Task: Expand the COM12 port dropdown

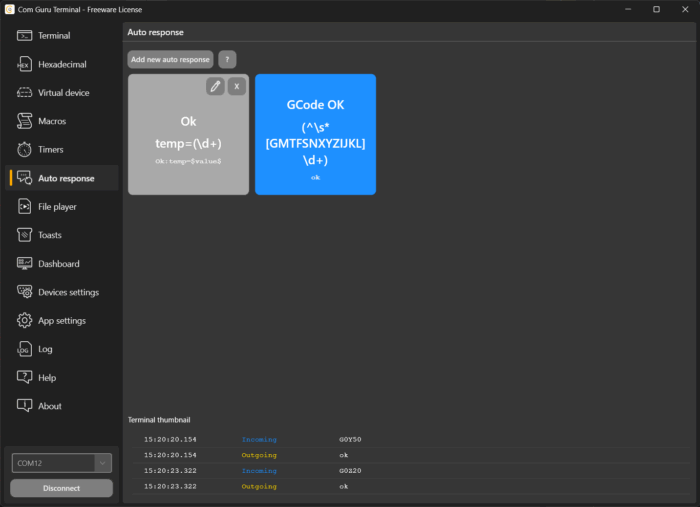Action: tap(102, 463)
